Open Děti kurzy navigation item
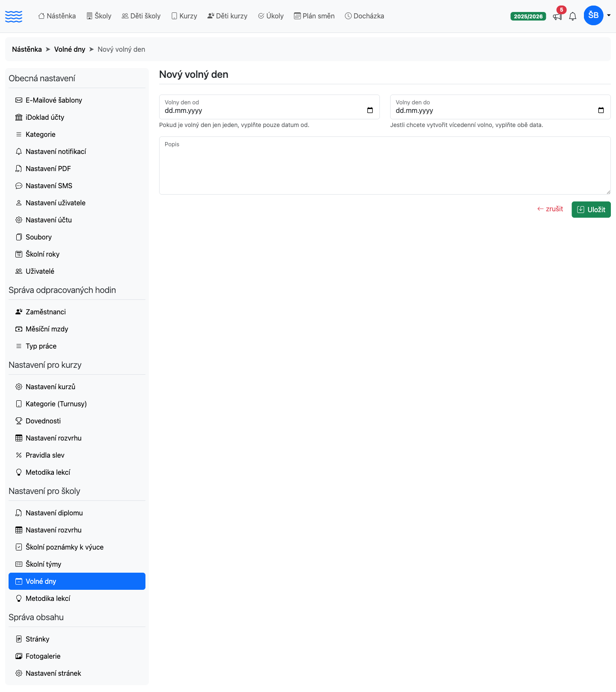 tap(228, 16)
